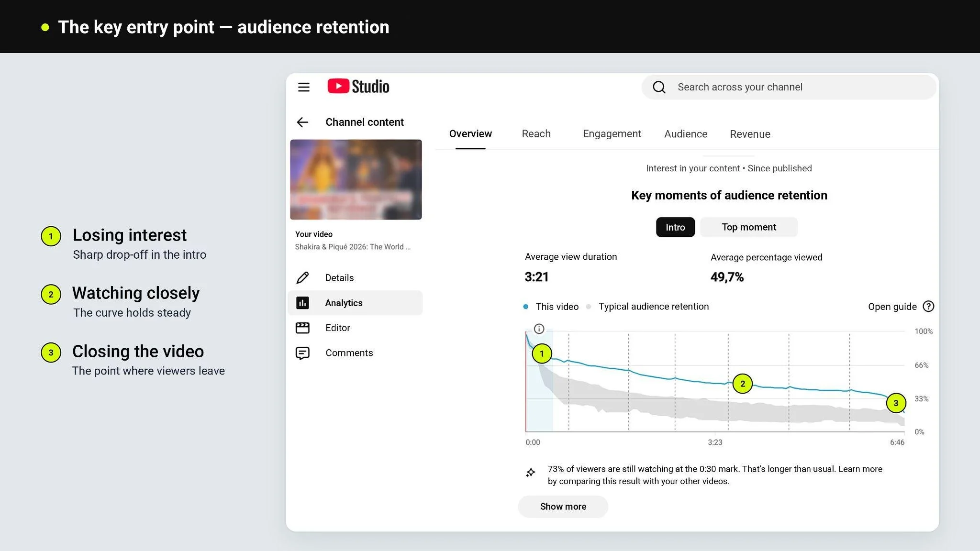Viewport: 980px width, 551px height.
Task: Click the Comments speech bubble icon
Action: (302, 353)
